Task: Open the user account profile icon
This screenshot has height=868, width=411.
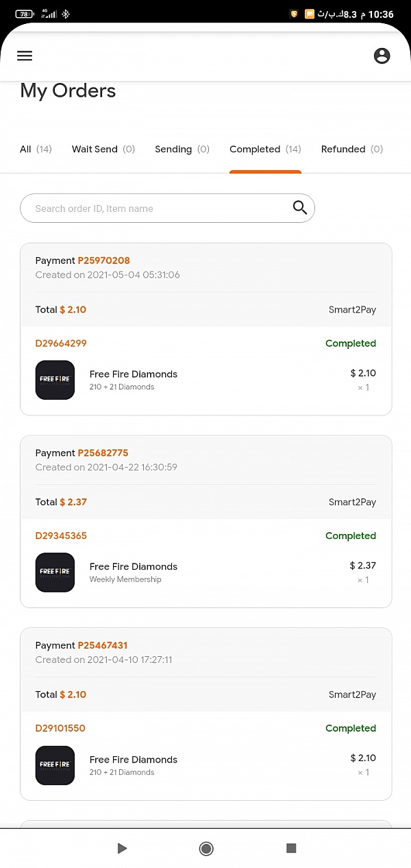Action: 382,56
